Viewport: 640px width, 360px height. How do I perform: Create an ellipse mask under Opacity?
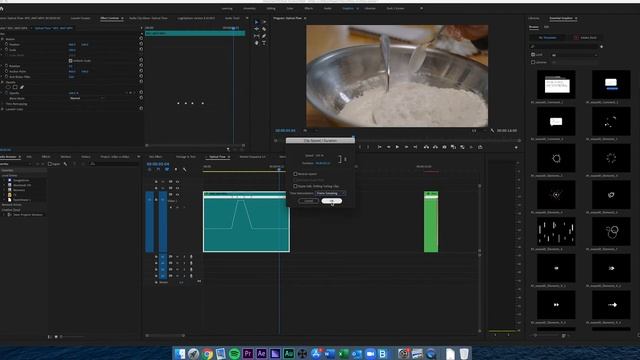pyautogui.click(x=8, y=87)
